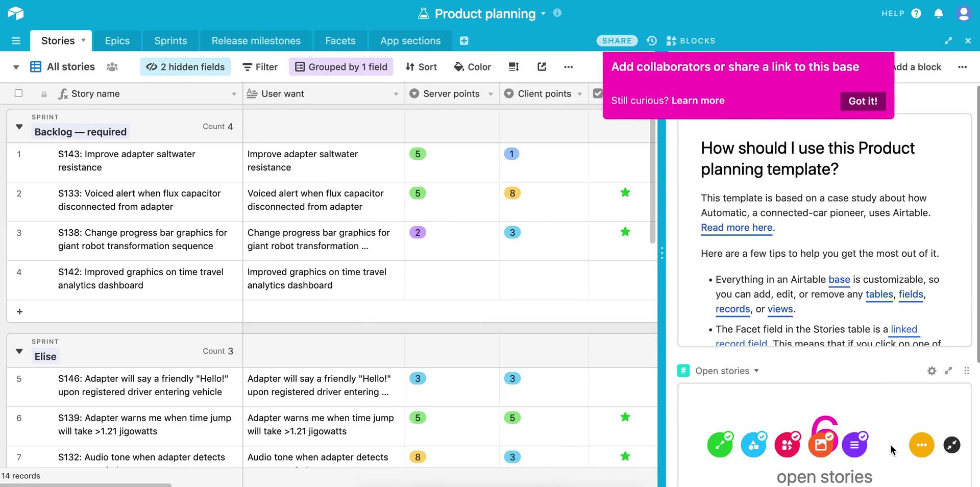The height and width of the screenshot is (487, 980).
Task: Open User want field dropdown
Action: pos(396,94)
